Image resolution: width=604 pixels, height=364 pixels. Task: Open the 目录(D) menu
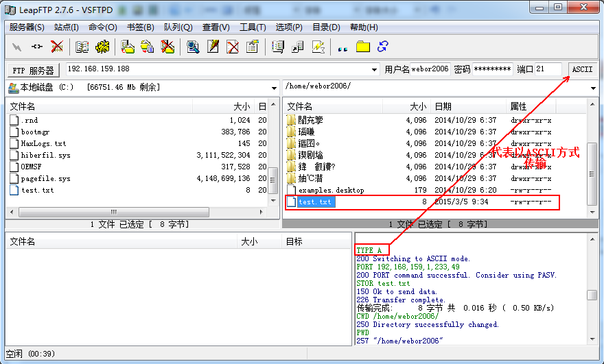326,27
